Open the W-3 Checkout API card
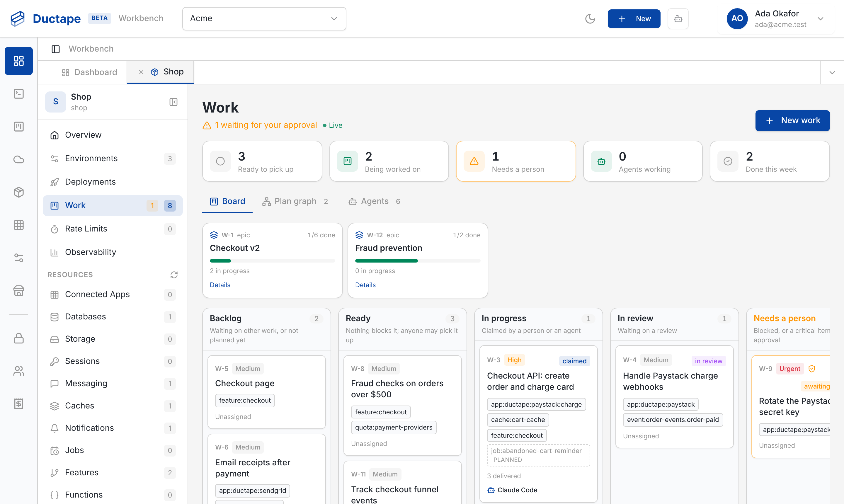This screenshot has width=844, height=504. pos(538,424)
